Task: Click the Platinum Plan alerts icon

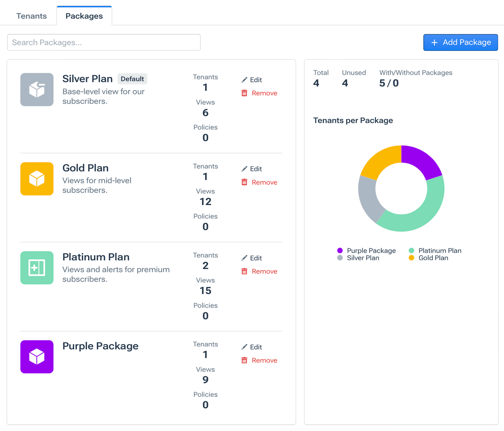Action: point(37,268)
